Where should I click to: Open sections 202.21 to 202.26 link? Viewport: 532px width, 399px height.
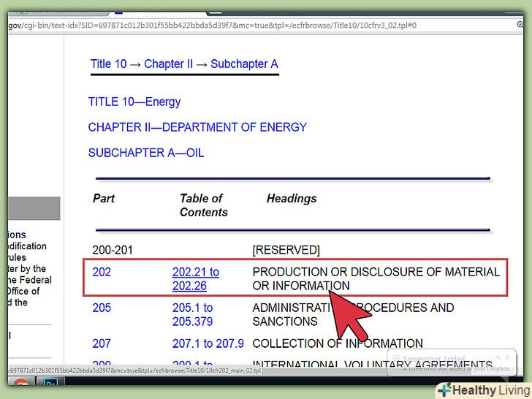click(x=195, y=279)
